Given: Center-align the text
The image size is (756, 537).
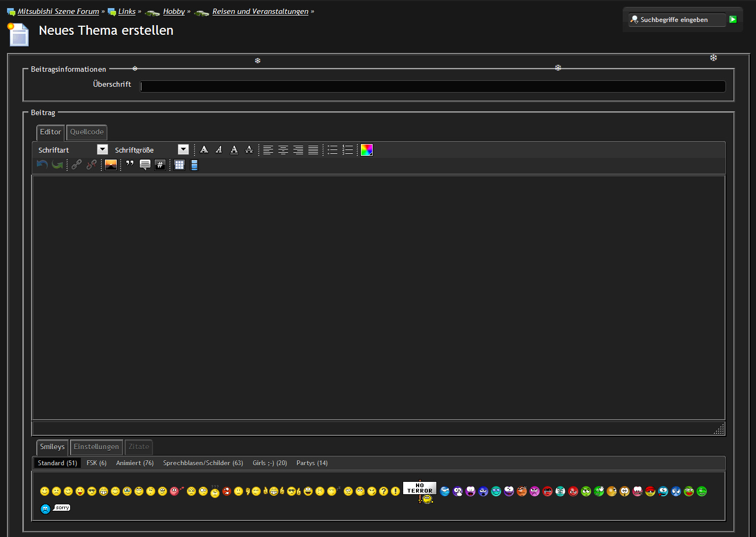Looking at the screenshot, I should 283,150.
